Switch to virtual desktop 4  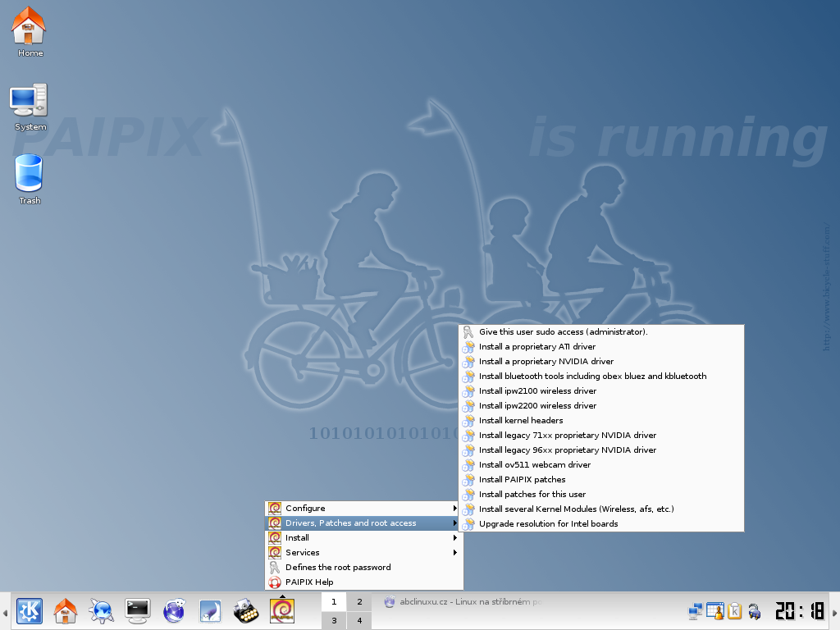pyautogui.click(x=359, y=620)
